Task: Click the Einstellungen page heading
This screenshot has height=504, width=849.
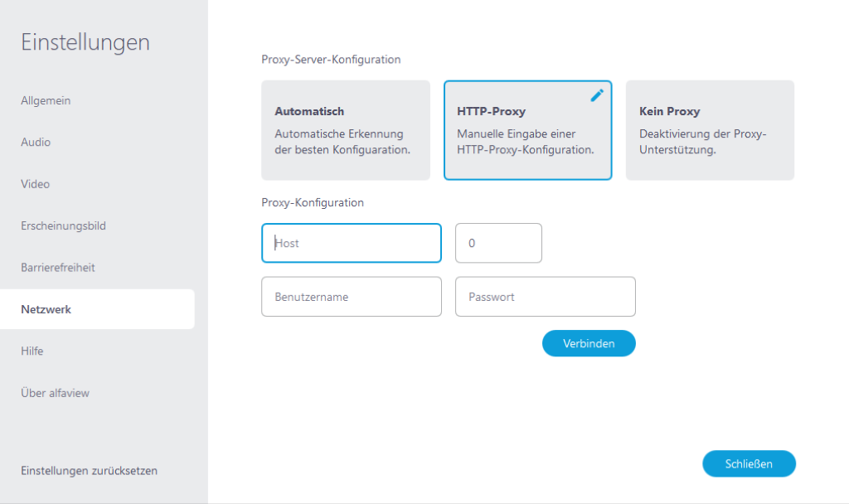Action: pos(85,41)
